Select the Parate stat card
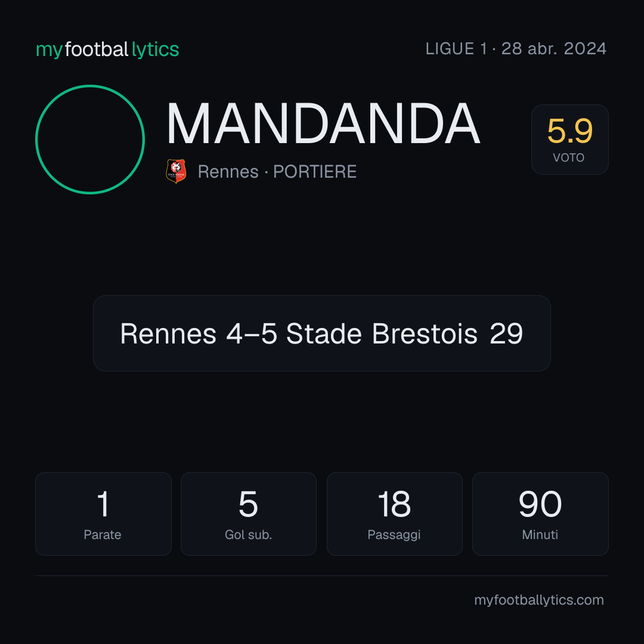Screen dimensions: 644x644 [x=103, y=514]
